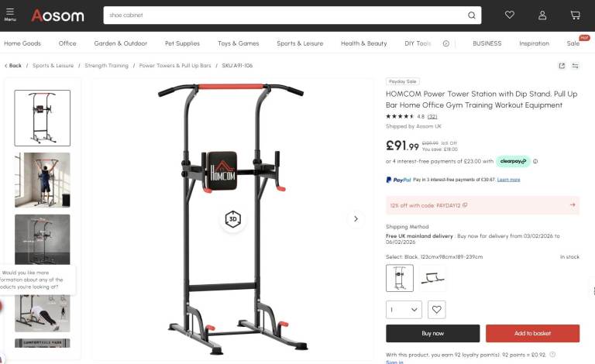Open the quantity dropdown

coord(404,310)
